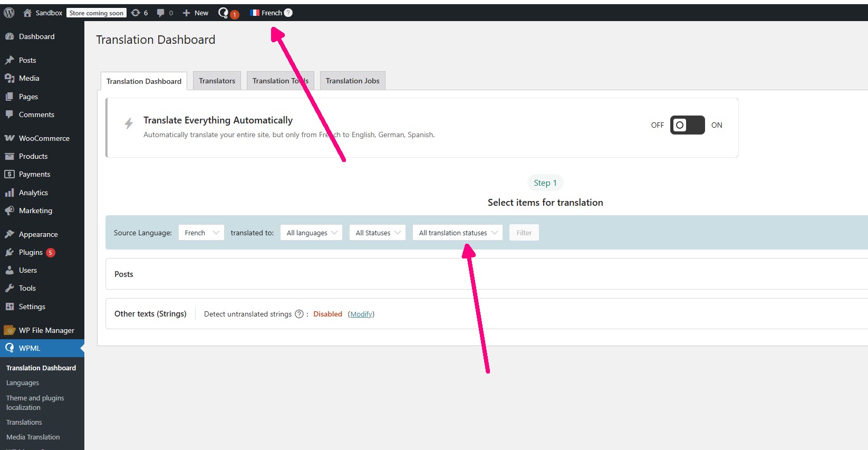The height and width of the screenshot is (450, 868).
Task: Switch to the Translation Jobs tab
Action: pos(353,81)
